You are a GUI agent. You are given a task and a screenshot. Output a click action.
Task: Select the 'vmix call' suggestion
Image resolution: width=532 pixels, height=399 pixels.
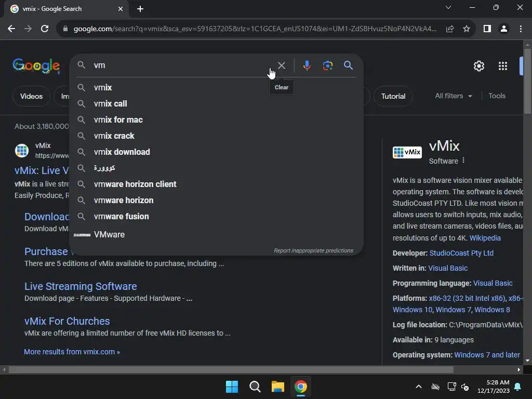click(x=216, y=103)
